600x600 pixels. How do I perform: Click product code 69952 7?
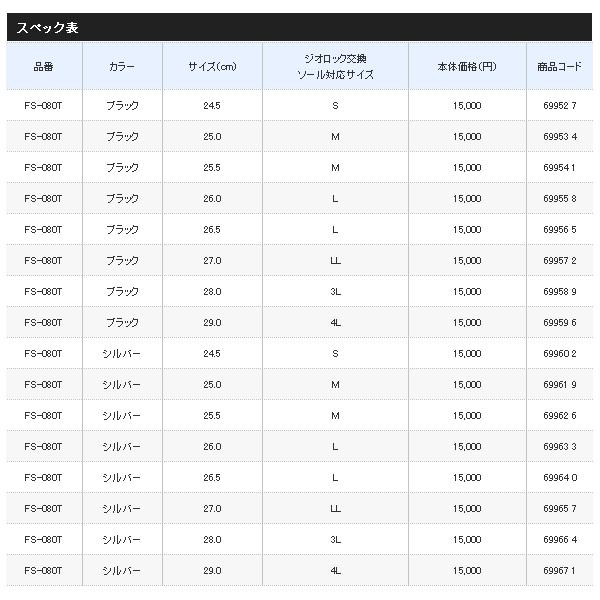click(x=560, y=105)
